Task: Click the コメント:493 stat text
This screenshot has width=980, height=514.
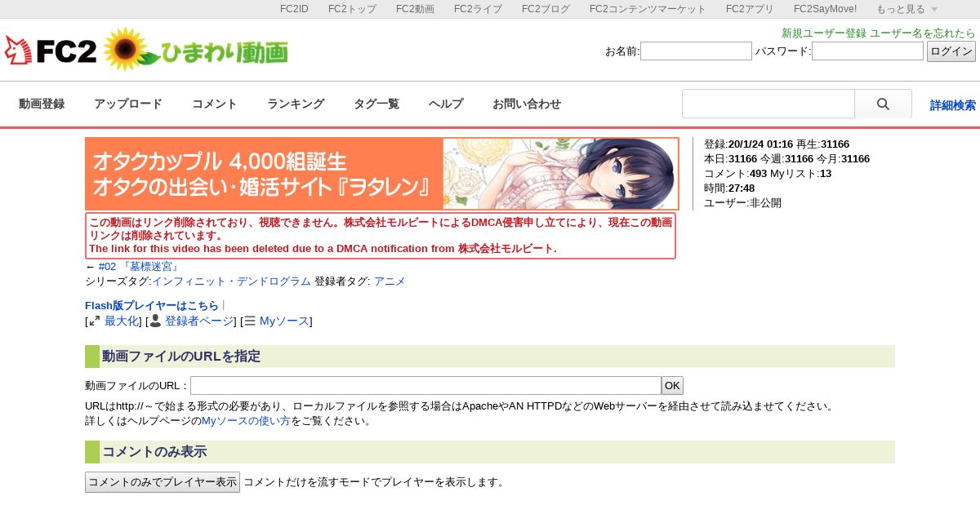Action: tap(735, 174)
